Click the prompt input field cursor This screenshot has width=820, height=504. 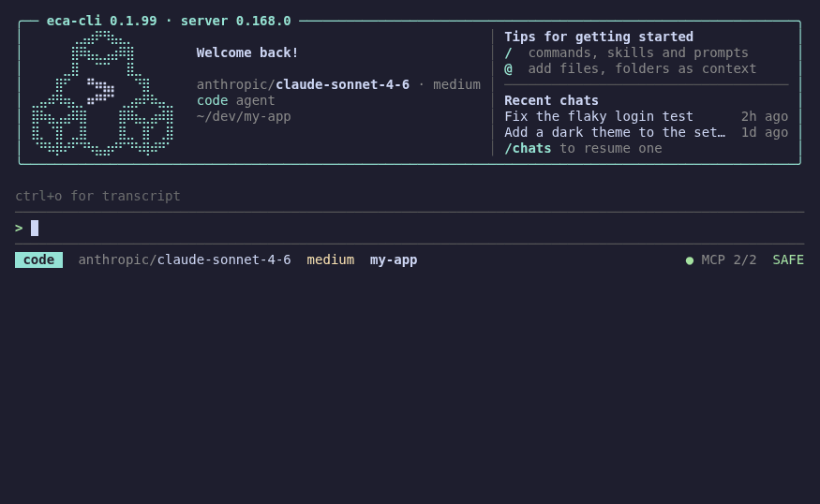[x=35, y=228]
